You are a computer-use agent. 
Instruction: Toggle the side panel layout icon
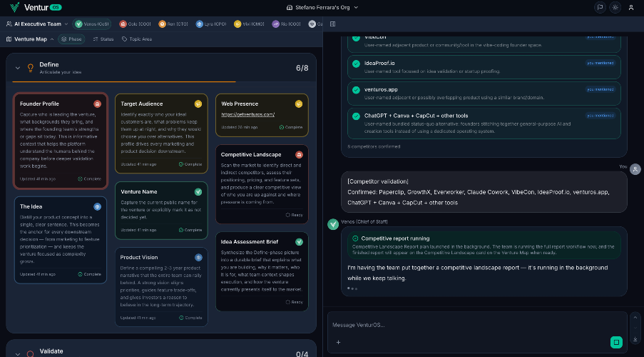[332, 24]
